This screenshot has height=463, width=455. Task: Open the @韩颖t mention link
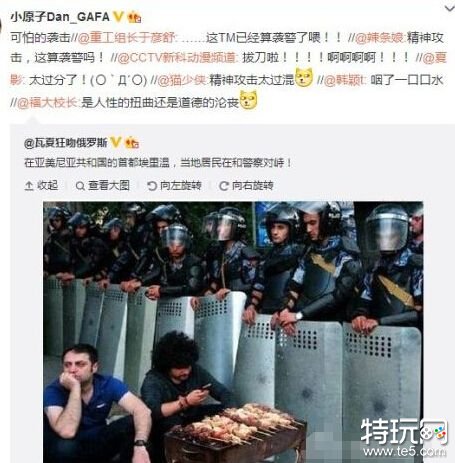tap(345, 80)
